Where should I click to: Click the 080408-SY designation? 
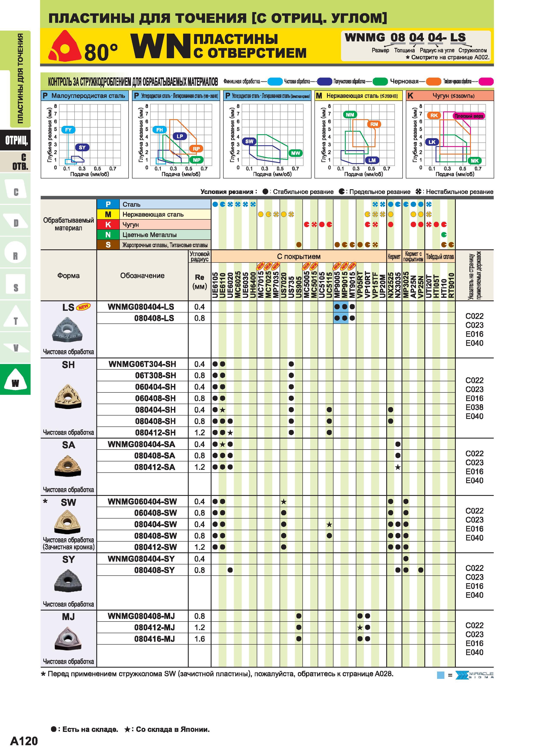(154, 570)
